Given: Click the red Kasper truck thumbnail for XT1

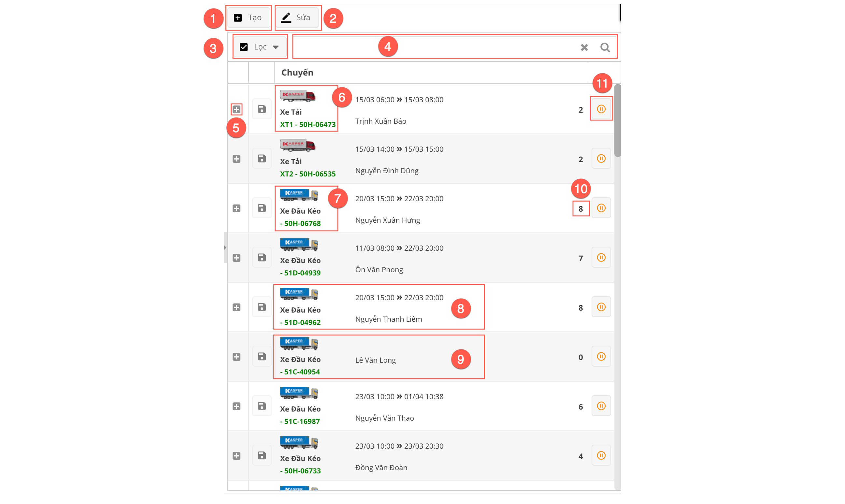Looking at the screenshot, I should point(298,96).
